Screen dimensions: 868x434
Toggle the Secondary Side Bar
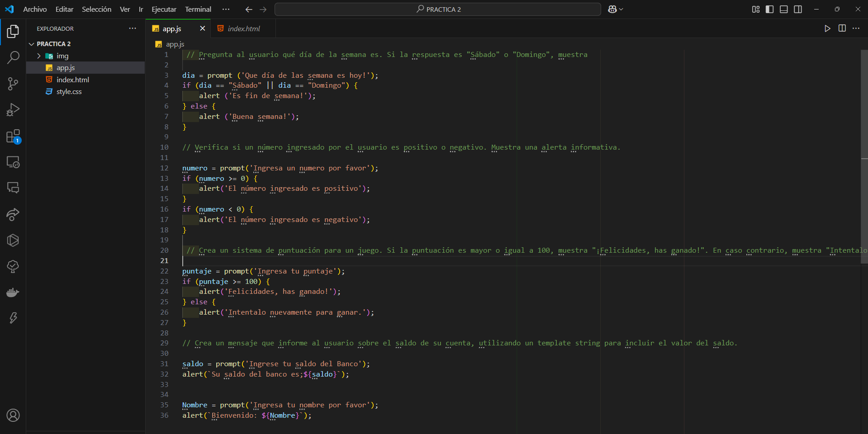click(798, 9)
